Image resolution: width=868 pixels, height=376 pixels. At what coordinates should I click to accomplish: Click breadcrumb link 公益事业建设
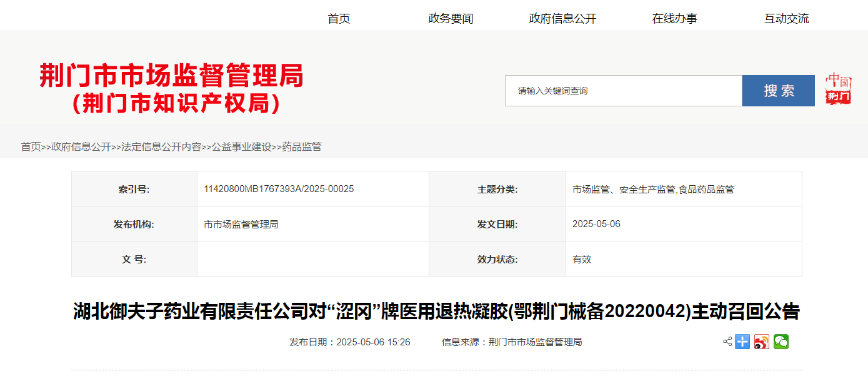tap(241, 147)
